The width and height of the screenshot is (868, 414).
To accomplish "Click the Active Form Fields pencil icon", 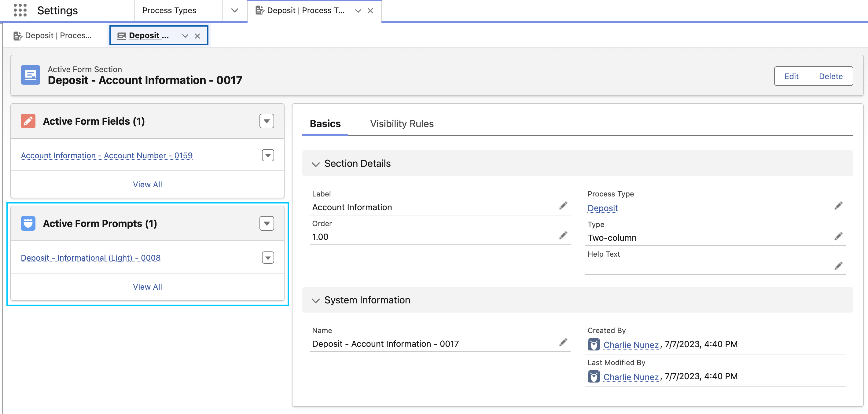I will point(28,121).
